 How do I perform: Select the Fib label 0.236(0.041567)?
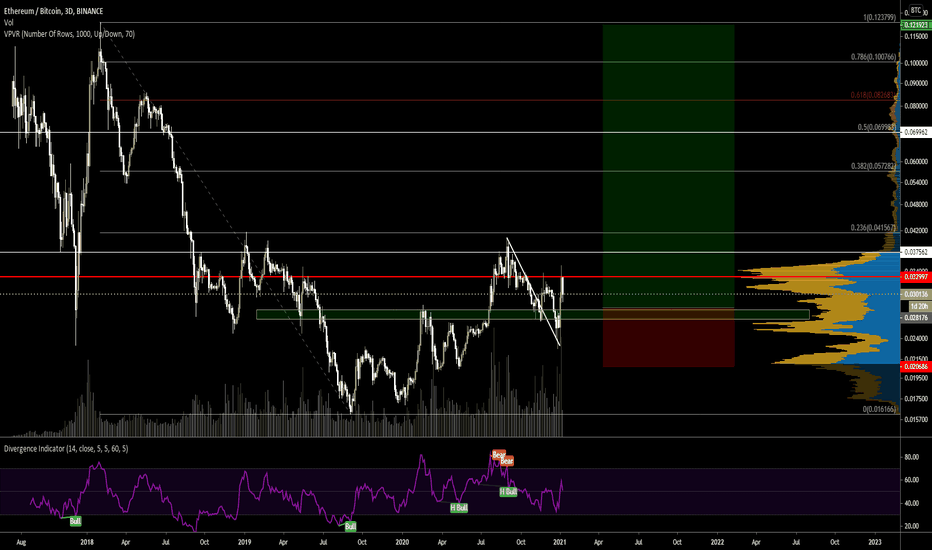873,228
